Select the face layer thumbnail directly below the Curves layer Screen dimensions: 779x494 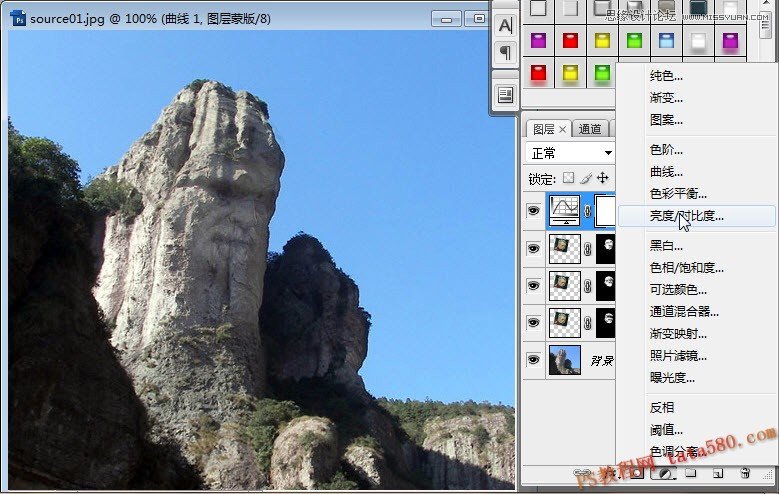tap(564, 248)
